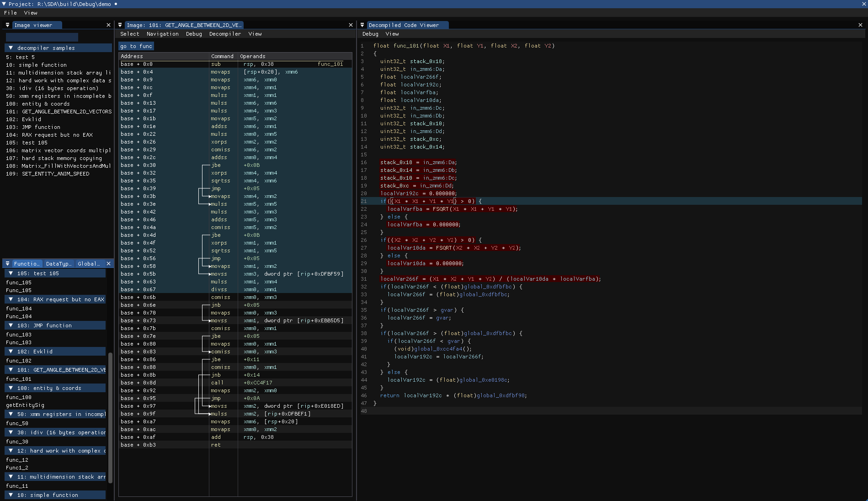The image size is (868, 501).
Task: Collapse the 102: Evklid function group
Action: tap(11, 352)
